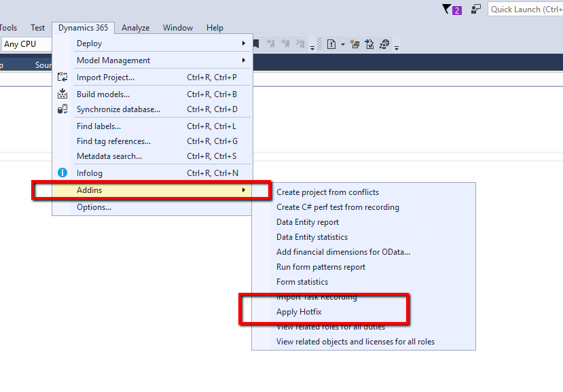Screen dimensions: 563x392
Task: Open Options... from Dynamics 365 menu
Action: click(x=153, y=207)
